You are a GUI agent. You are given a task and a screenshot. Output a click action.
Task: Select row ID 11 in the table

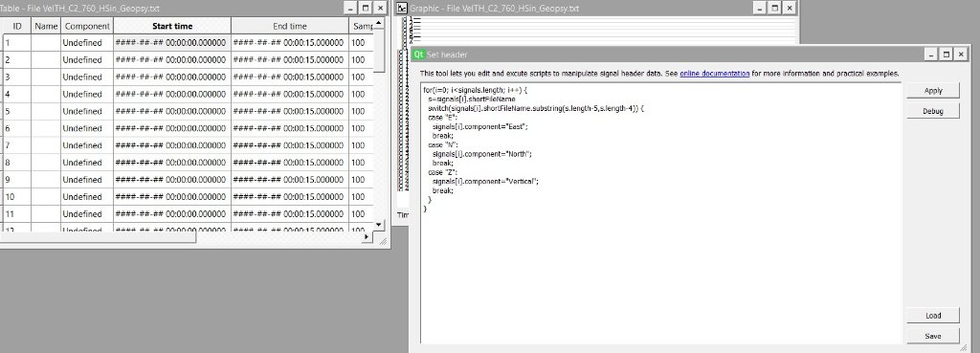pyautogui.click(x=17, y=213)
